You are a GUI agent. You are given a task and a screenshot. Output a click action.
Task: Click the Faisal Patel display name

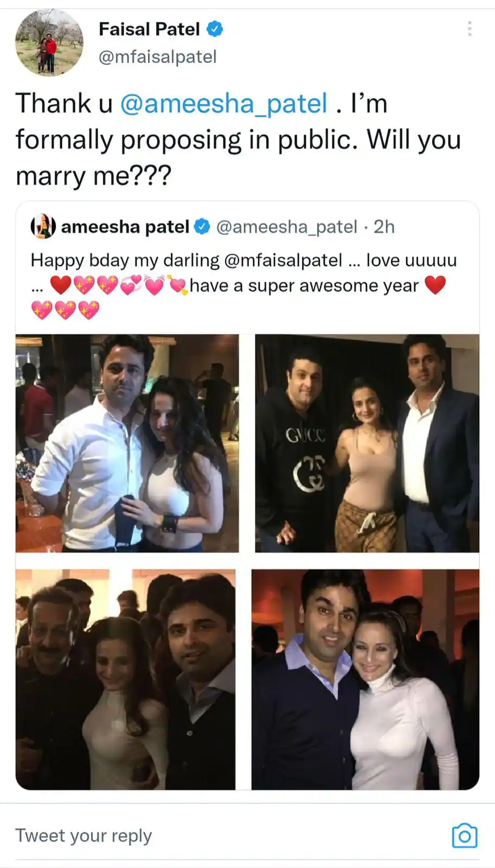(x=149, y=29)
